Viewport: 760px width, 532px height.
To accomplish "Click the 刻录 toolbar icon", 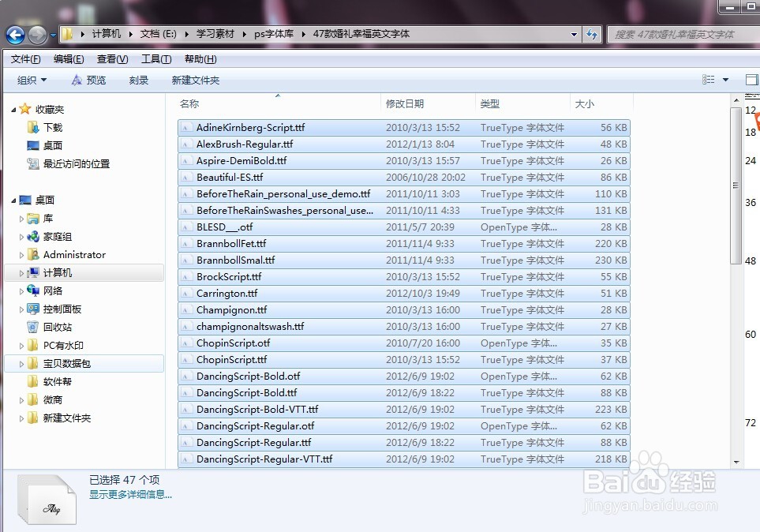I will pyautogui.click(x=138, y=79).
